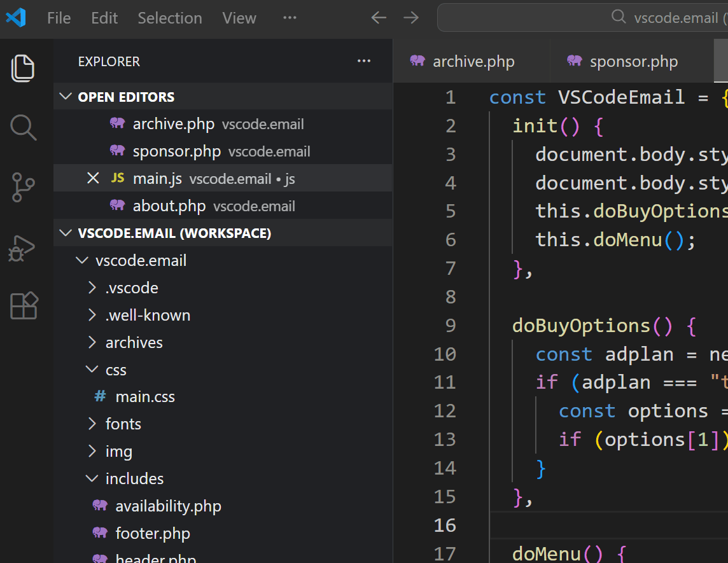Open the Extensions icon
The height and width of the screenshot is (563, 728).
(23, 306)
